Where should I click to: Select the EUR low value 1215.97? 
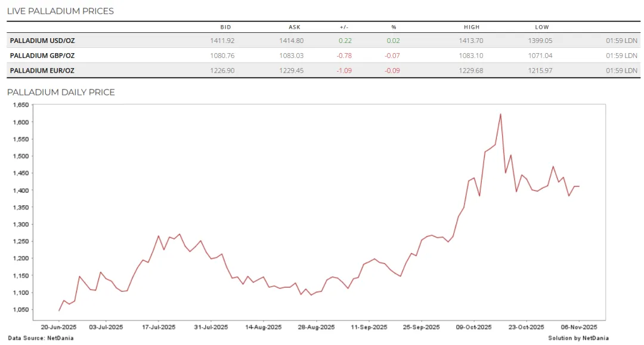(x=540, y=70)
